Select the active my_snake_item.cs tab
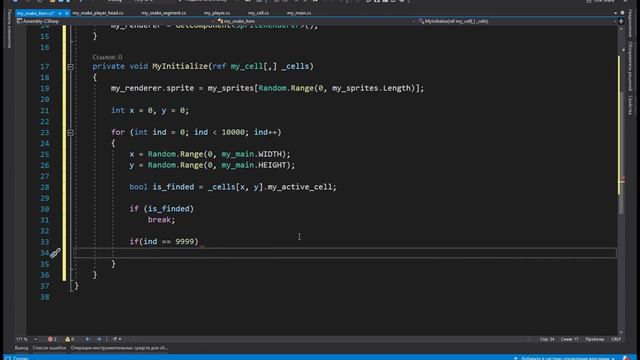The height and width of the screenshot is (360, 640). click(x=36, y=13)
